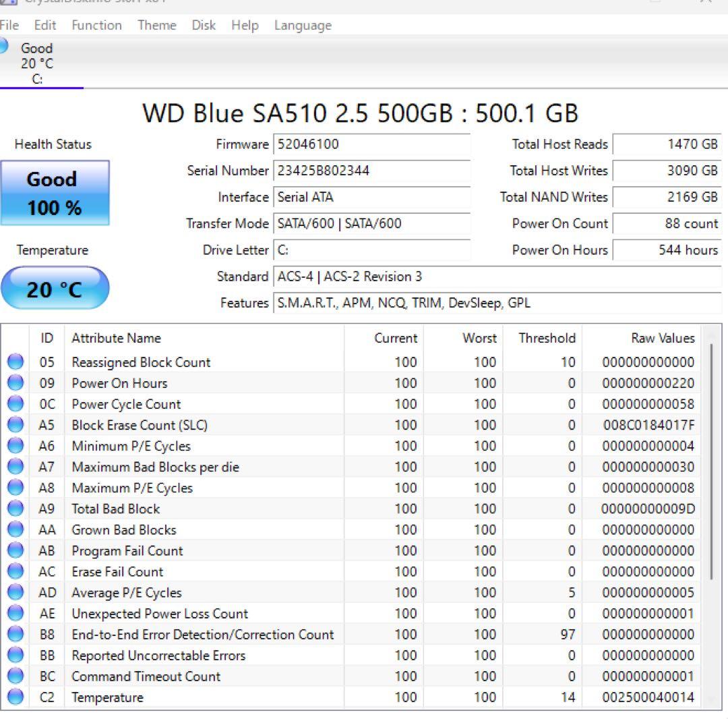Screen dimensions: 728x719
Task: Open the Theme menu
Action: [156, 25]
